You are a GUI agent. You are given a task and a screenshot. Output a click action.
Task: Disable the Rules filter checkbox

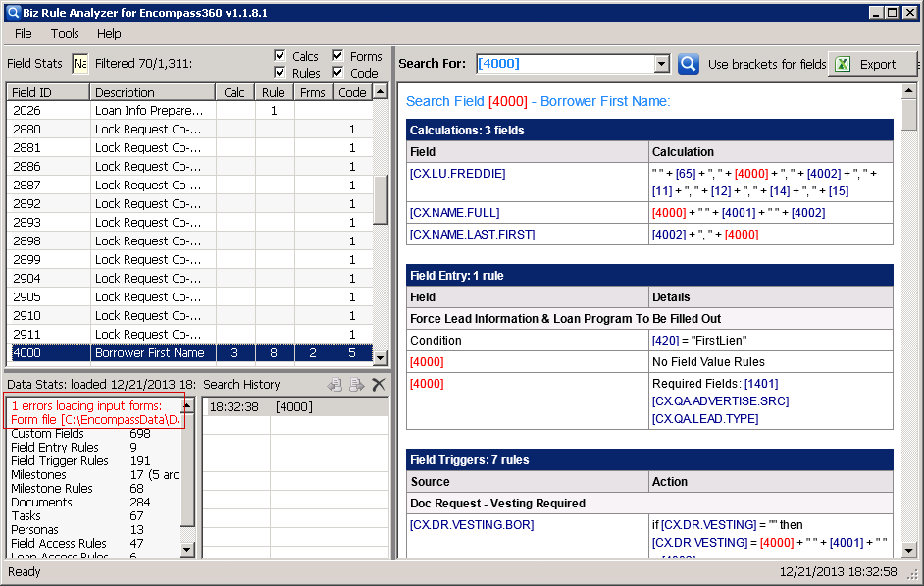pyautogui.click(x=280, y=72)
